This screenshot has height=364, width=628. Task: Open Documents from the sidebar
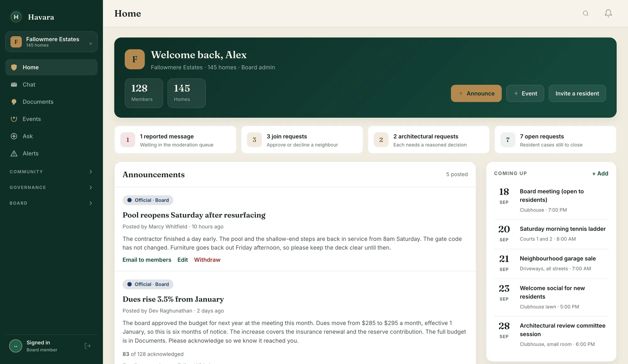point(51,102)
